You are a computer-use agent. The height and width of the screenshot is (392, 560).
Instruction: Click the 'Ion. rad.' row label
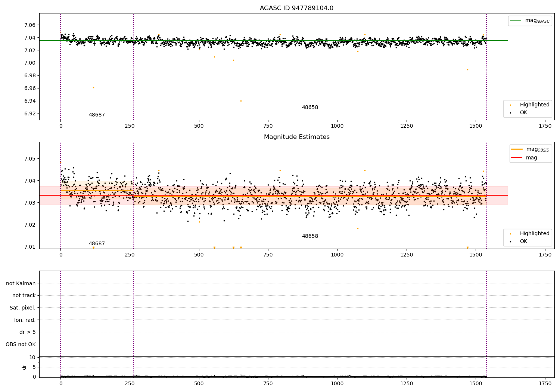pos(25,320)
